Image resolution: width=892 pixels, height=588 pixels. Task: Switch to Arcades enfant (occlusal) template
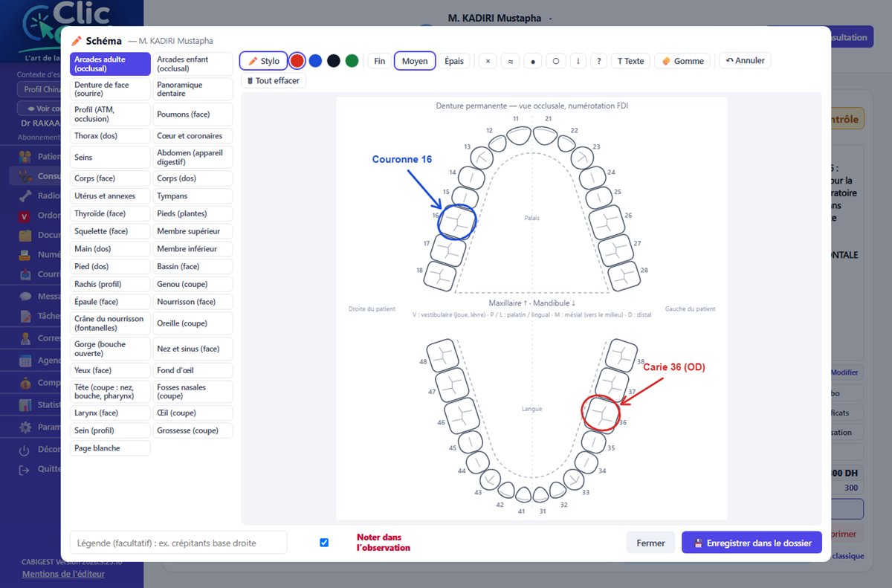193,64
